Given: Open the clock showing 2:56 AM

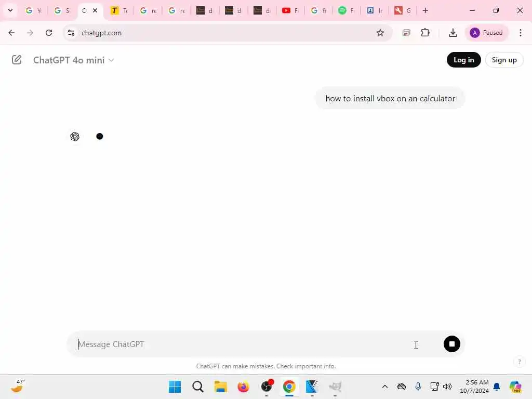Looking at the screenshot, I should coord(474,387).
